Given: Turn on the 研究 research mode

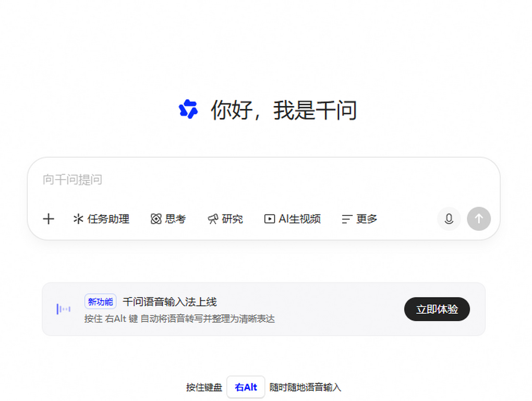Looking at the screenshot, I should coord(225,219).
